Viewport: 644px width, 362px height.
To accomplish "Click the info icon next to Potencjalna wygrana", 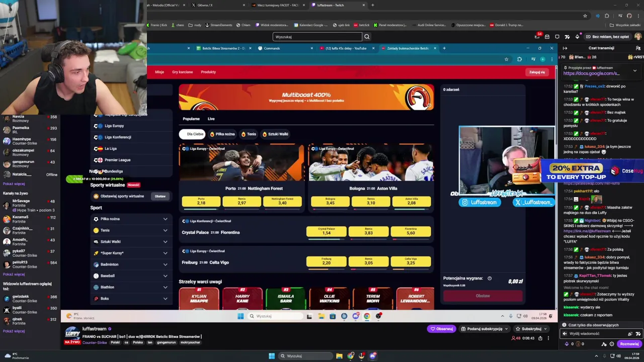I will pyautogui.click(x=490, y=278).
